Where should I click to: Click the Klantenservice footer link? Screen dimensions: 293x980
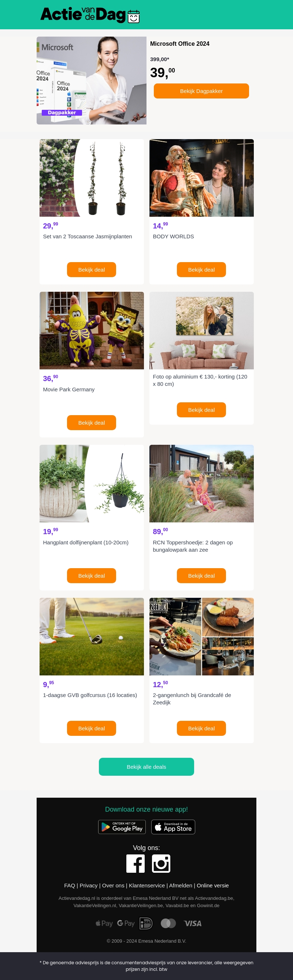(147, 885)
